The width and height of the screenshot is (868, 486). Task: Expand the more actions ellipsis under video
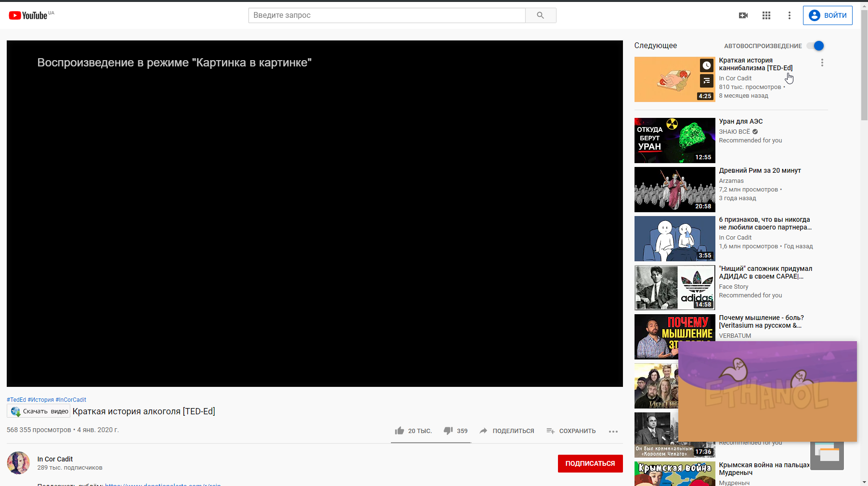[613, 432]
